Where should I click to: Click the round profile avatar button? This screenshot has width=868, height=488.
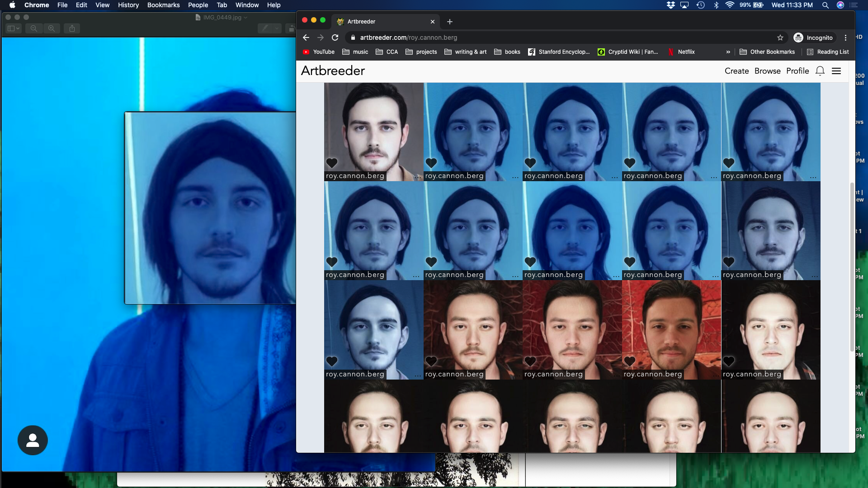33,440
